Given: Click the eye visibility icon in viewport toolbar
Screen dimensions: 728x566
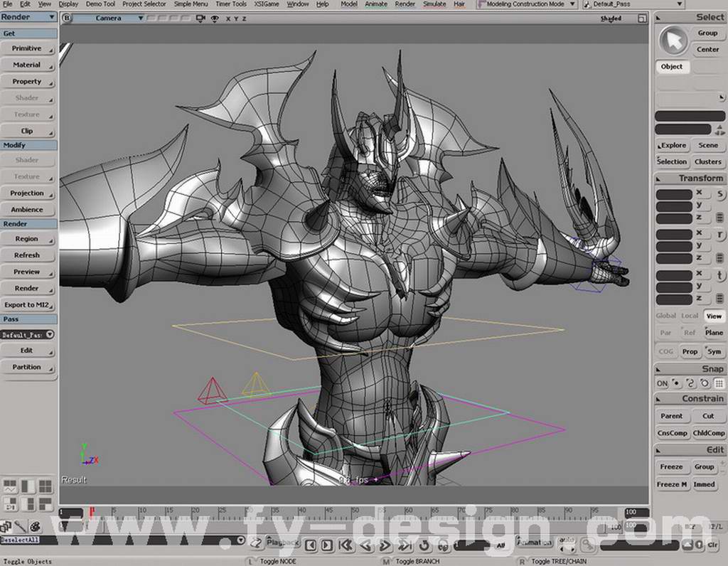Looking at the screenshot, I should pos(215,18).
